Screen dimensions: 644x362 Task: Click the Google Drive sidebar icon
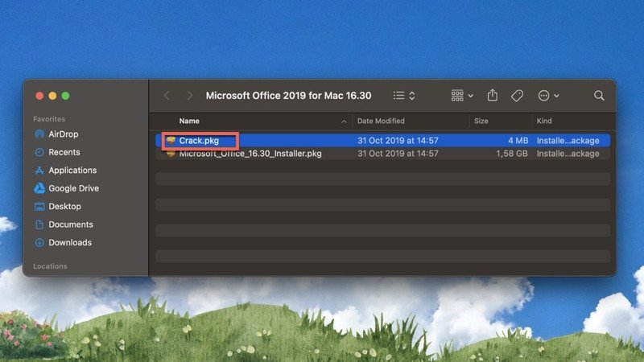click(x=39, y=188)
